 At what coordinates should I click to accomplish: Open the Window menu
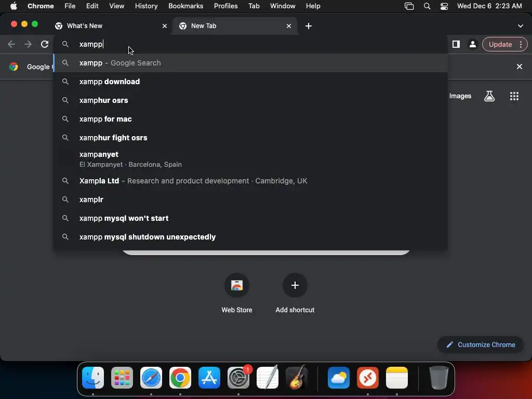pyautogui.click(x=283, y=6)
